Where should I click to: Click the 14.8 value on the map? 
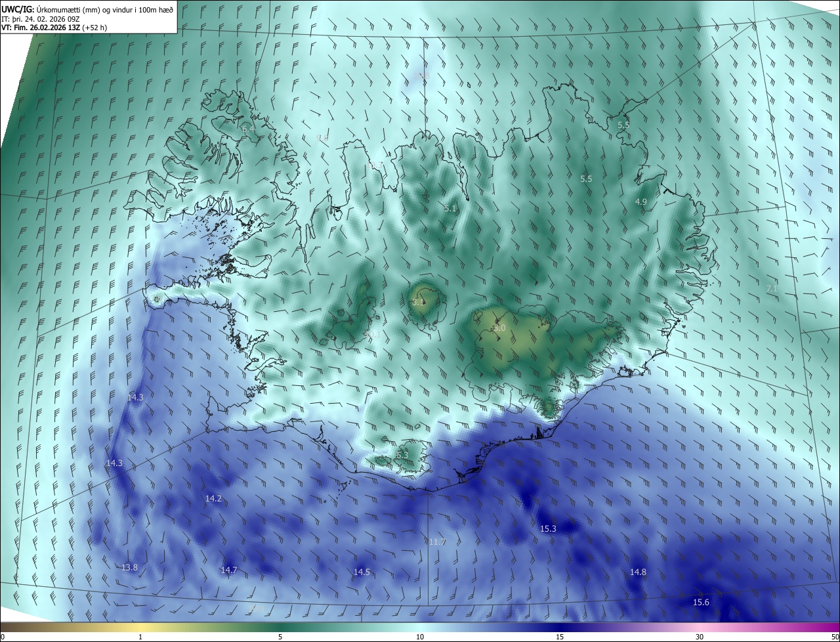click(x=638, y=572)
